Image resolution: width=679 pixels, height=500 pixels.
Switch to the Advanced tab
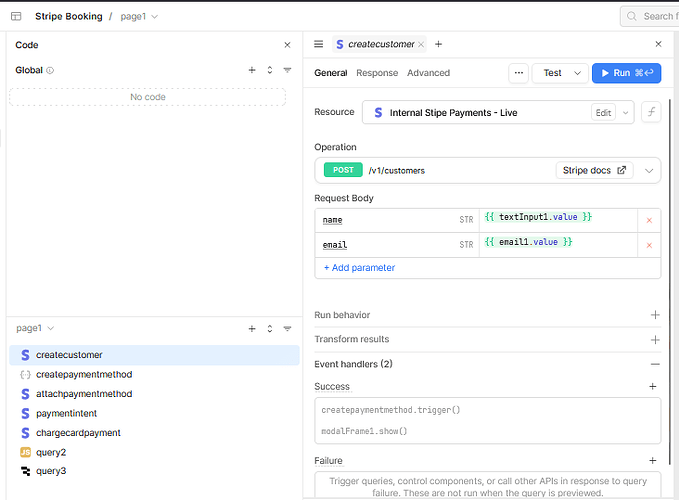click(x=428, y=73)
